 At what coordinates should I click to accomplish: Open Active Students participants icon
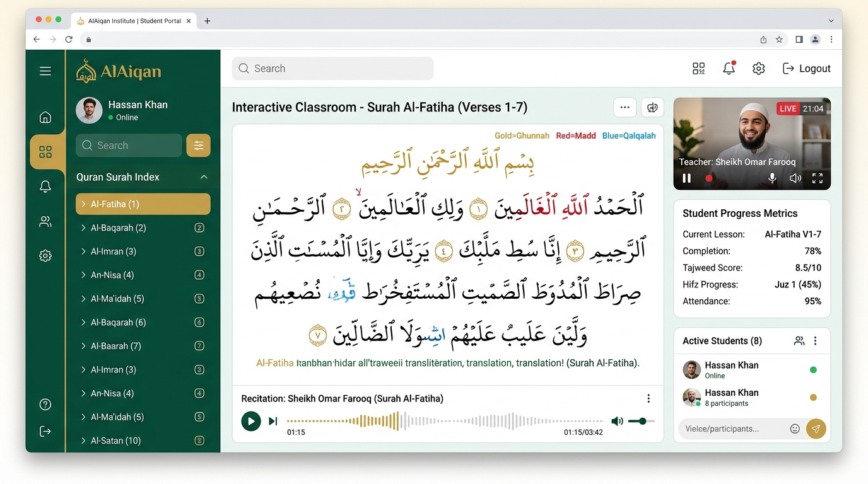(799, 341)
